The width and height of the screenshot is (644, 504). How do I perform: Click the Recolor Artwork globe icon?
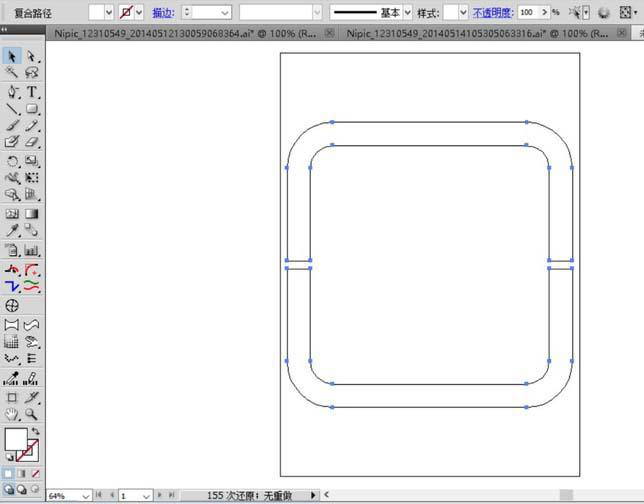click(x=603, y=13)
